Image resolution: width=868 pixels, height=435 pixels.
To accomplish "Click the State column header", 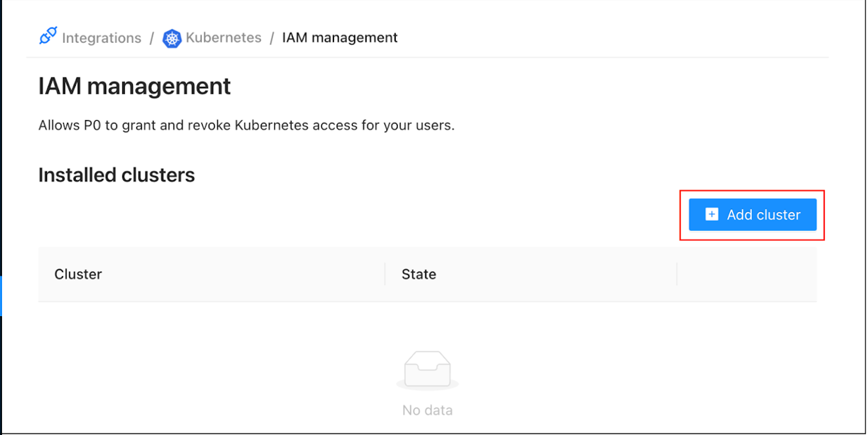I will tap(419, 275).
